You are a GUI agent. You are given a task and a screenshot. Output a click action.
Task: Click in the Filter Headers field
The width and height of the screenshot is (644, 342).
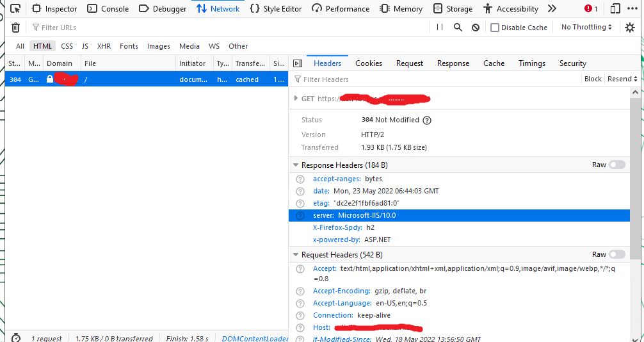[x=435, y=79]
